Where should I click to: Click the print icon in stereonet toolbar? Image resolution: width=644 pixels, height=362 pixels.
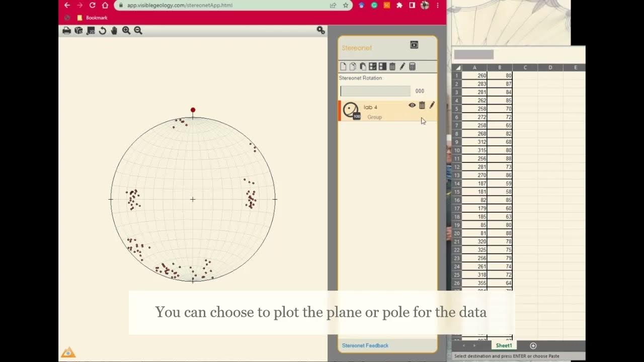[66, 31]
